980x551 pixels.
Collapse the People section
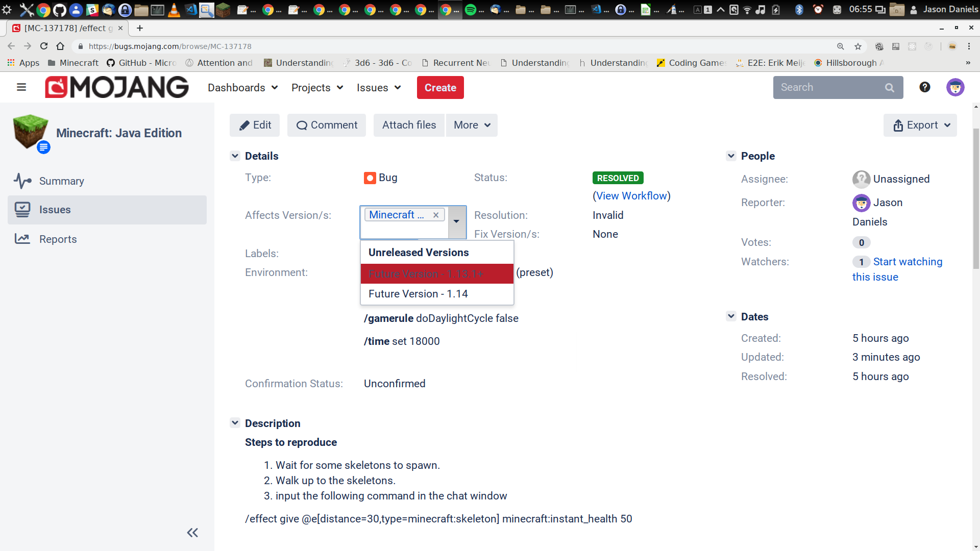tap(731, 156)
